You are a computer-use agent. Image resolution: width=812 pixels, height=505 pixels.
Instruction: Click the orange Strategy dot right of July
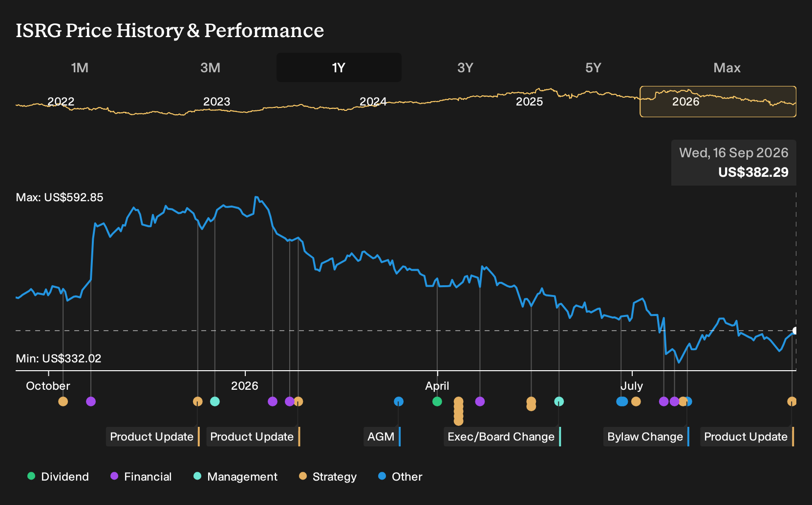(x=636, y=401)
